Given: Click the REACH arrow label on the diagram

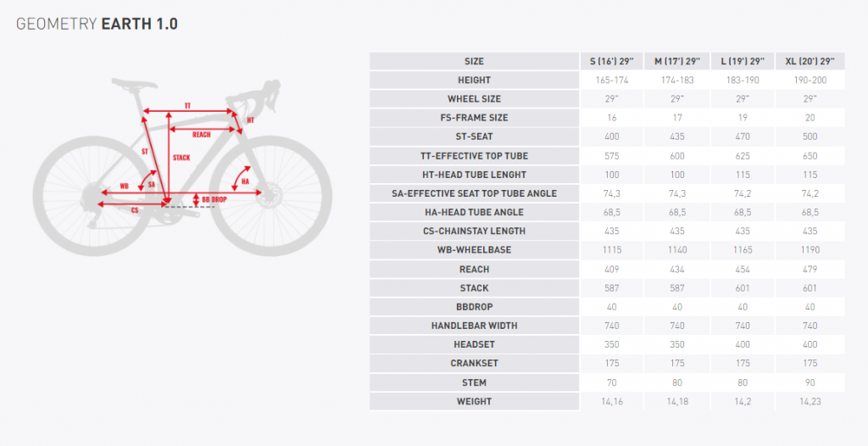Looking at the screenshot, I should click(202, 135).
